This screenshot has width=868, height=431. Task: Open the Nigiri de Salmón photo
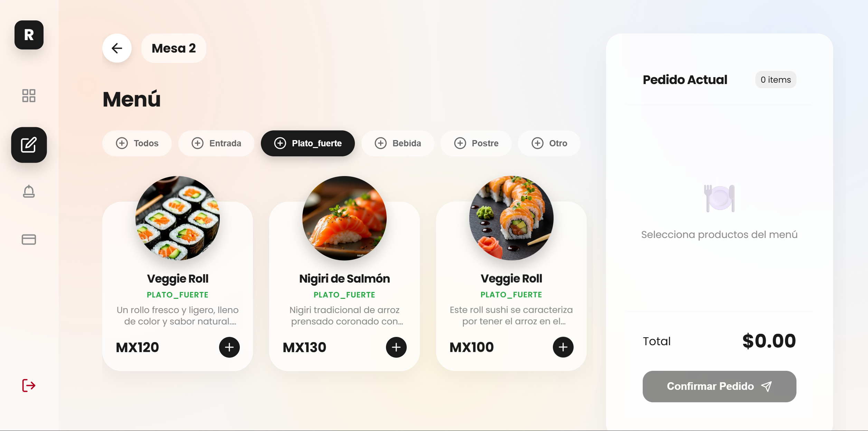point(344,218)
